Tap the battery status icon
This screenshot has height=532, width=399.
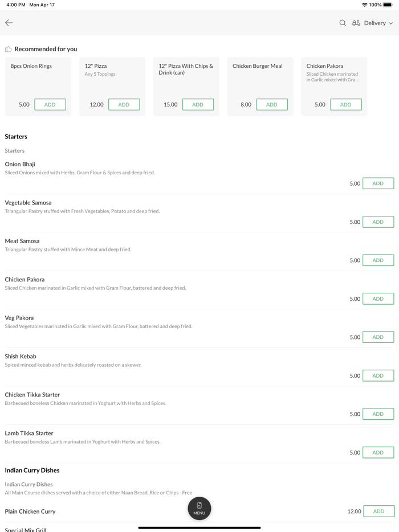click(x=388, y=5)
